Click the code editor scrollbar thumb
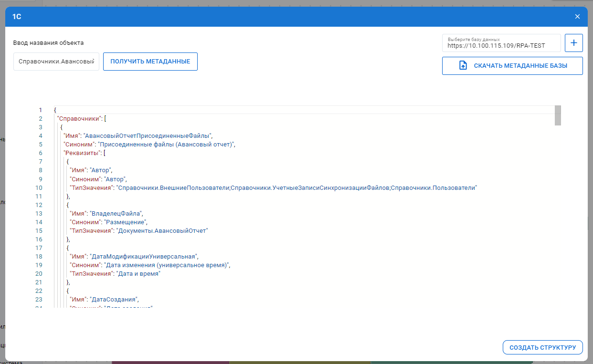This screenshot has width=593, height=364. (x=558, y=115)
